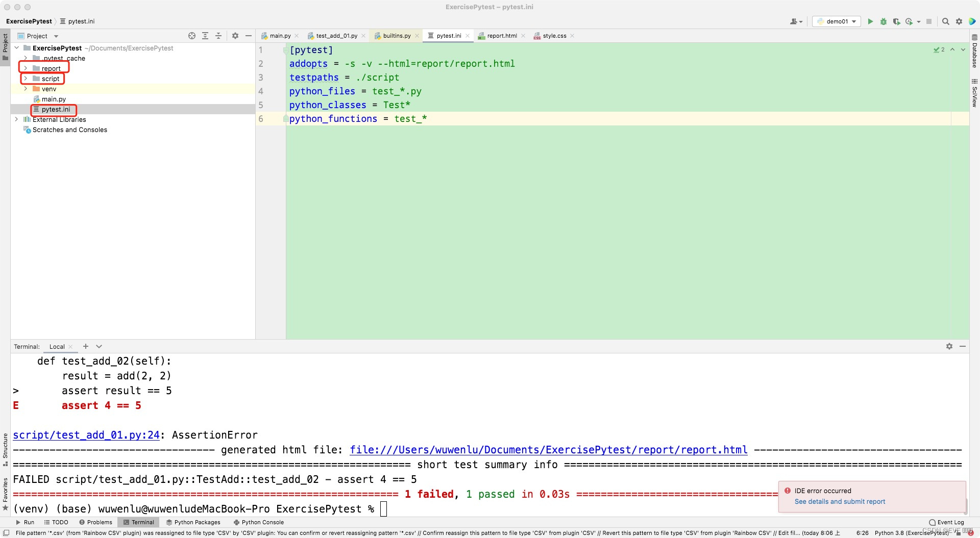Run the demo01 configuration
Image resolution: width=980 pixels, height=538 pixels.
pos(870,21)
